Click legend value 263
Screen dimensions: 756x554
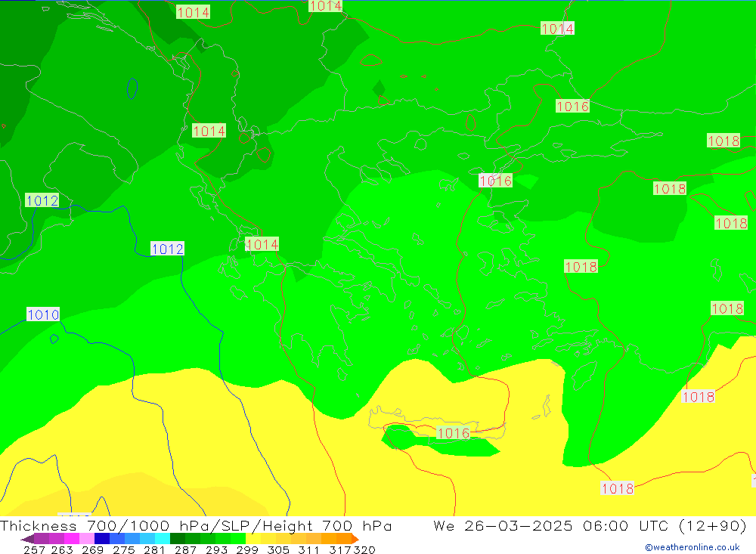[62, 549]
